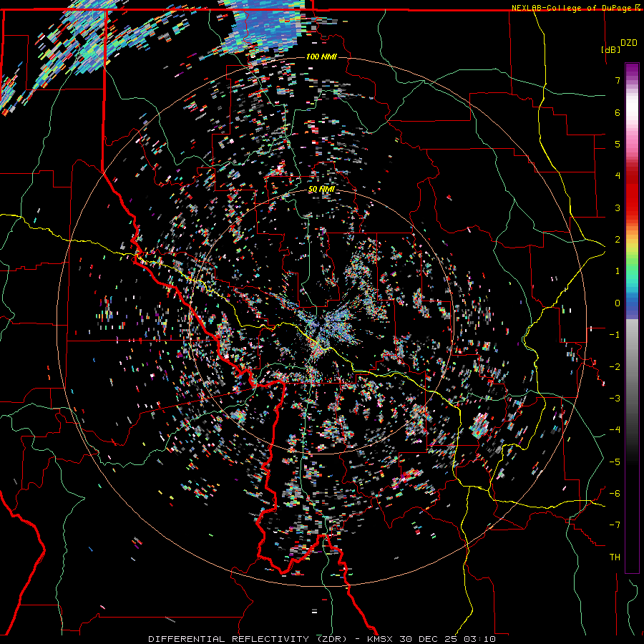The height and width of the screenshot is (644, 644).
Task: Click the legend tick label '1'
Action: (x=618, y=271)
